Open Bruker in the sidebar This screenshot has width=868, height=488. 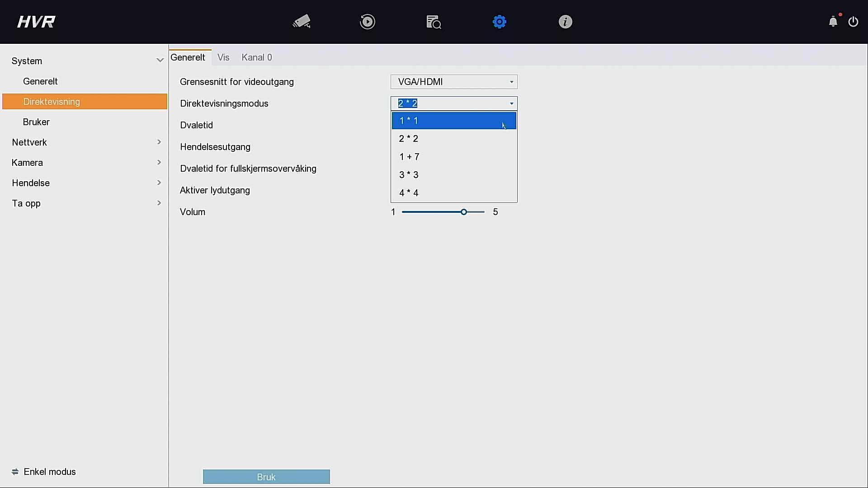click(37, 122)
